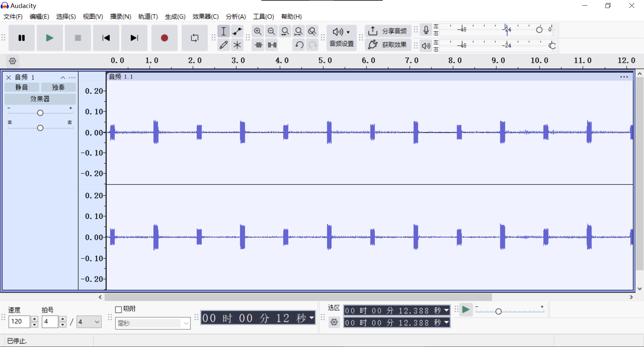Enable the 吸附 snap checkbox
644x347 pixels.
(x=118, y=309)
